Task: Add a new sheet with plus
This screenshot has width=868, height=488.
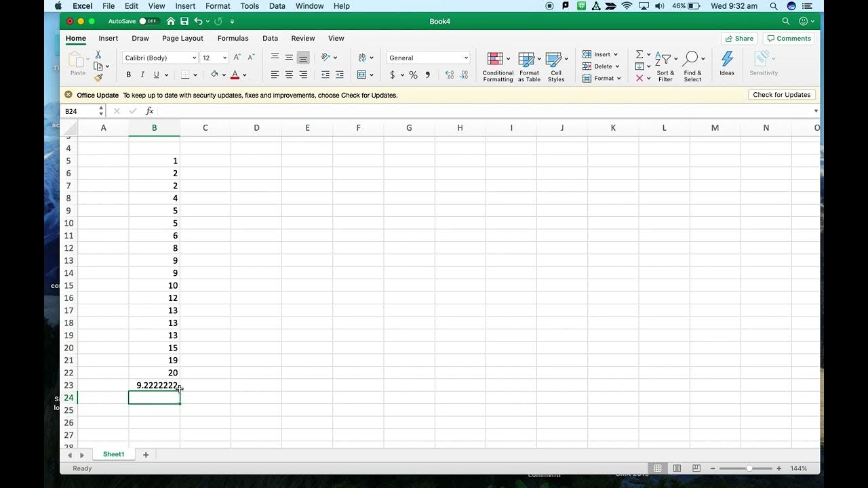Action: (145, 455)
